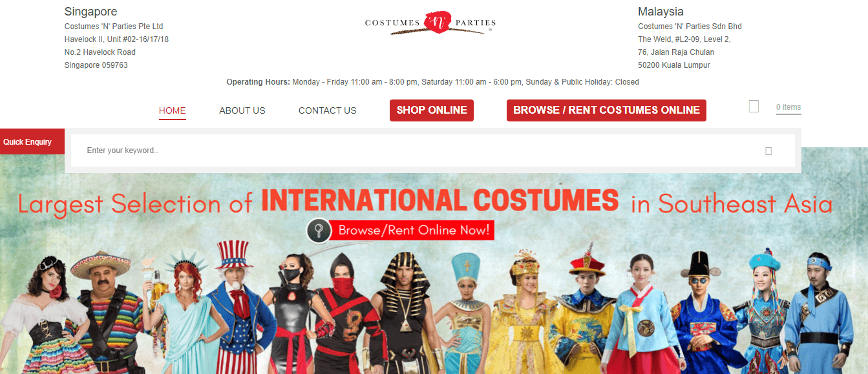Select the Egyptian pharaoh costume figure
This screenshot has width=868, height=374.
point(407,313)
